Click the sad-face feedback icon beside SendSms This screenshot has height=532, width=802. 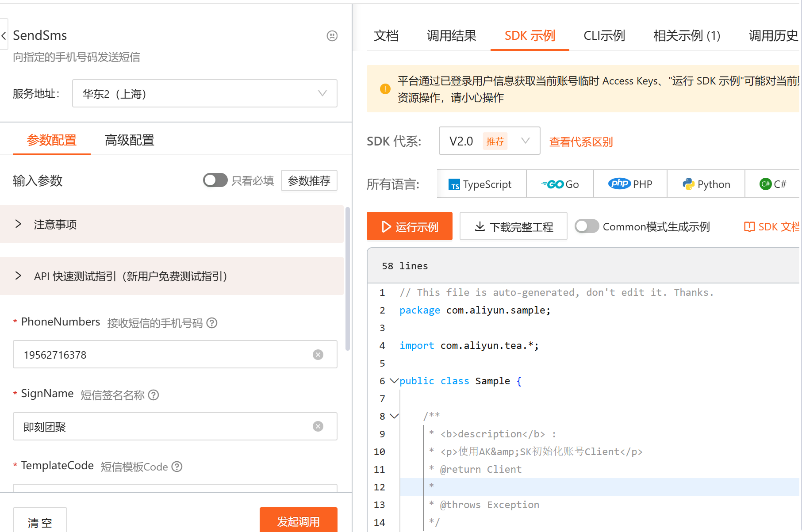pos(332,36)
